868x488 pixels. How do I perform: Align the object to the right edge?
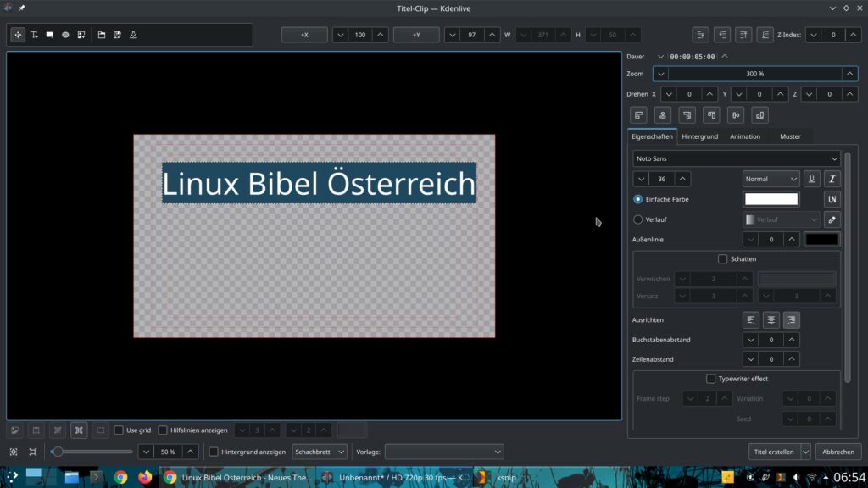click(x=687, y=115)
